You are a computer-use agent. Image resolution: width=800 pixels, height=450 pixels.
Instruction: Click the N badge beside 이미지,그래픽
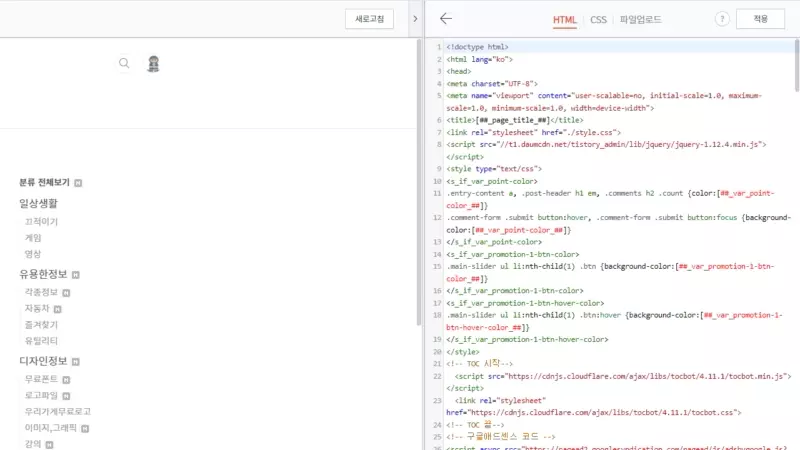[85, 429]
